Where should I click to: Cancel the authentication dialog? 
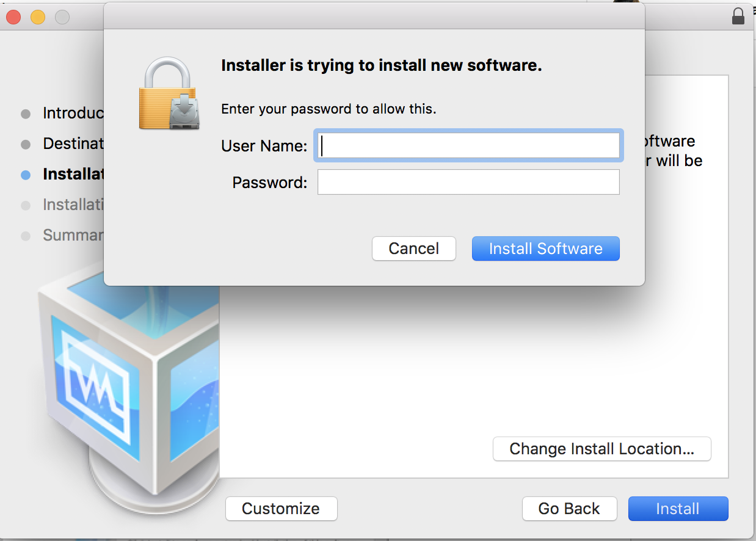tap(413, 249)
